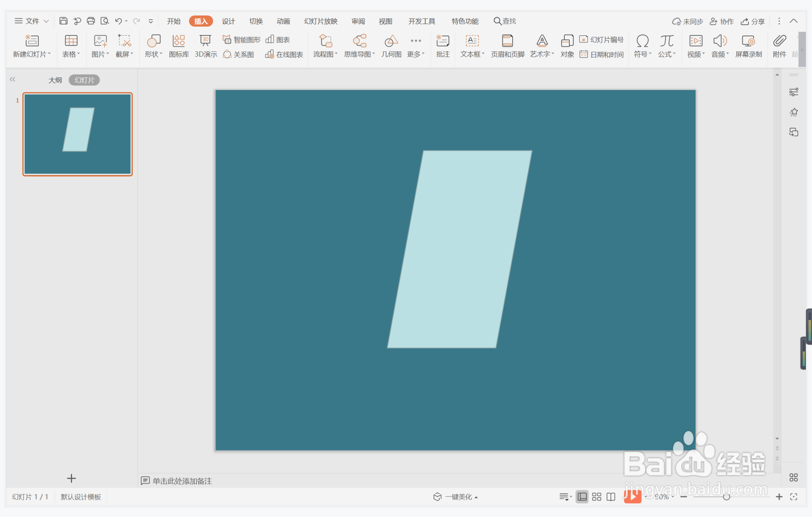Switch to the 大纲 outline view
Viewport: 812px width, 517px height.
[x=55, y=80]
